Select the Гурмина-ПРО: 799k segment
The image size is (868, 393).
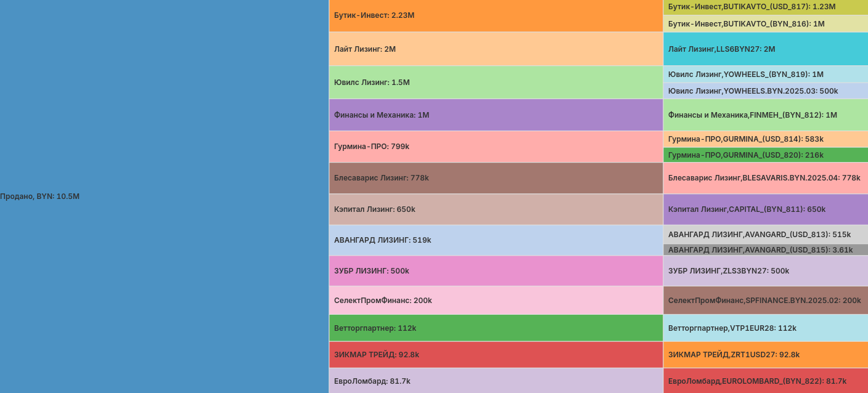click(496, 147)
